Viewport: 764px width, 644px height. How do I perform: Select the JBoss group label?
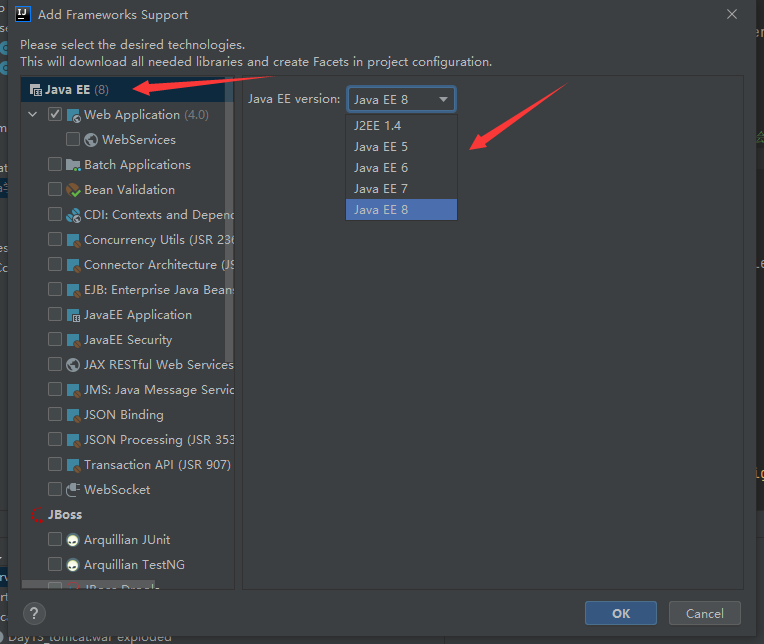pyautogui.click(x=65, y=515)
